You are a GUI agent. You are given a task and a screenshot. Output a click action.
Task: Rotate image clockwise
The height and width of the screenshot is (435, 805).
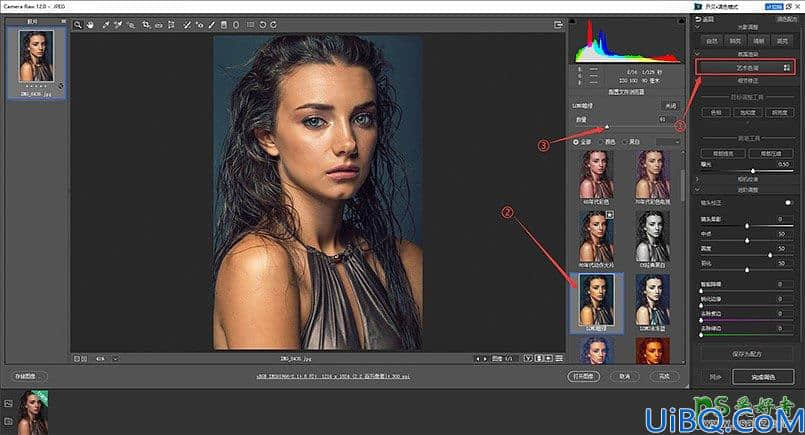[274, 25]
